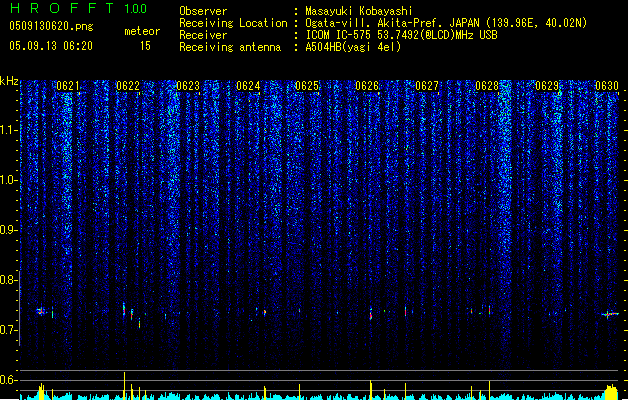The width and height of the screenshot is (629, 400).
Task: Click the 0621 time marker
Action: pyautogui.click(x=68, y=86)
